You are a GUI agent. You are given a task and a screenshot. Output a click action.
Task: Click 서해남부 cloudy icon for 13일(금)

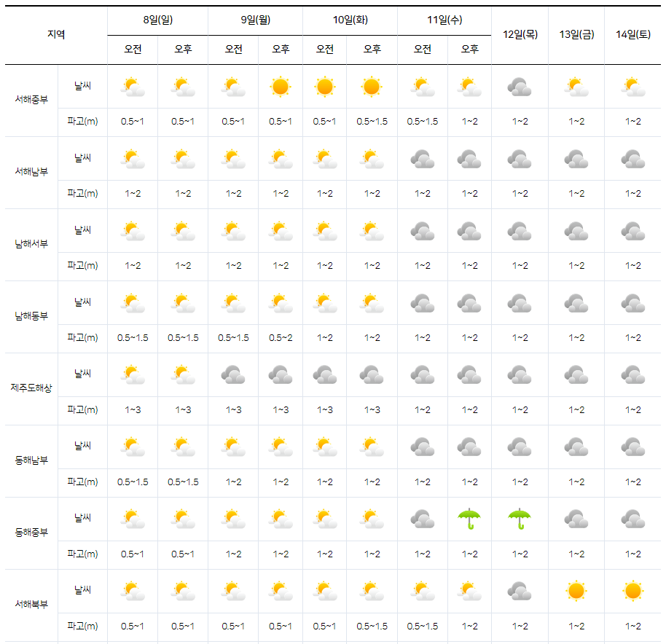pos(576,160)
